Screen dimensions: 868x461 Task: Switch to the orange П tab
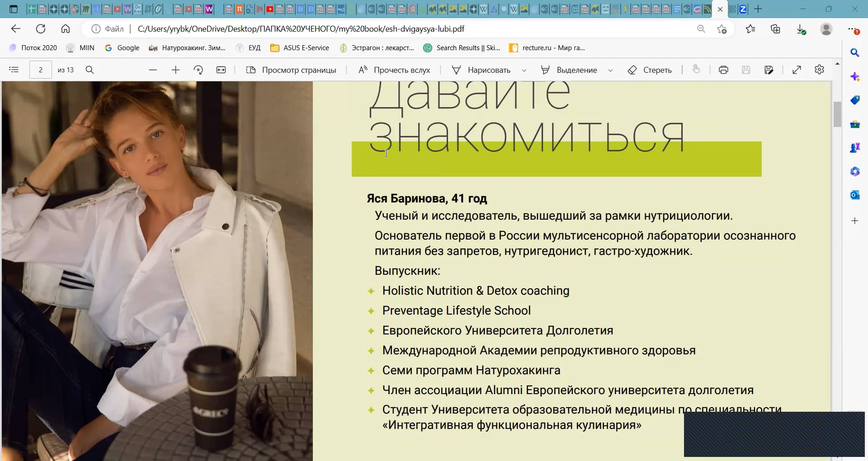[240, 9]
